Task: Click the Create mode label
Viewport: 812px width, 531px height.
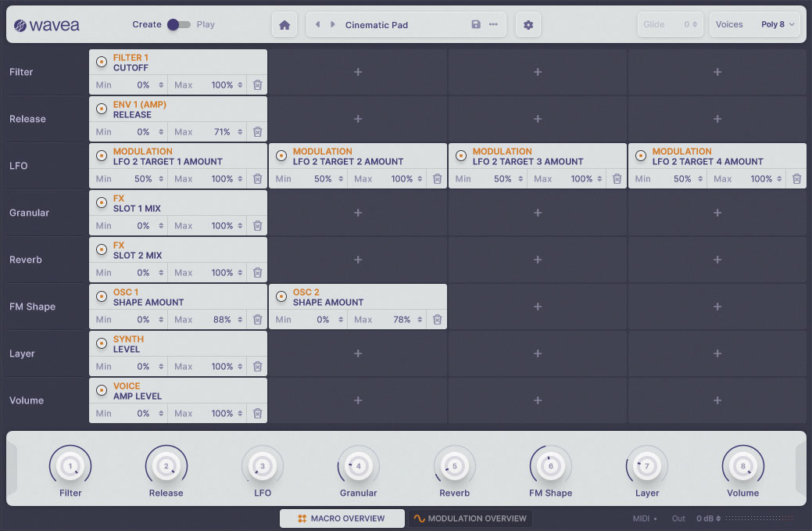Action: [x=147, y=24]
